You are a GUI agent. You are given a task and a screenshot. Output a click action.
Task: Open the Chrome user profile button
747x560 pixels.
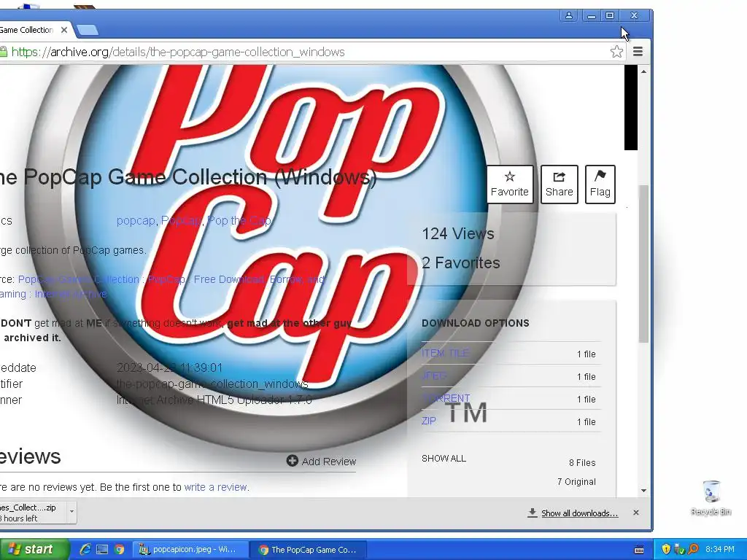(569, 16)
